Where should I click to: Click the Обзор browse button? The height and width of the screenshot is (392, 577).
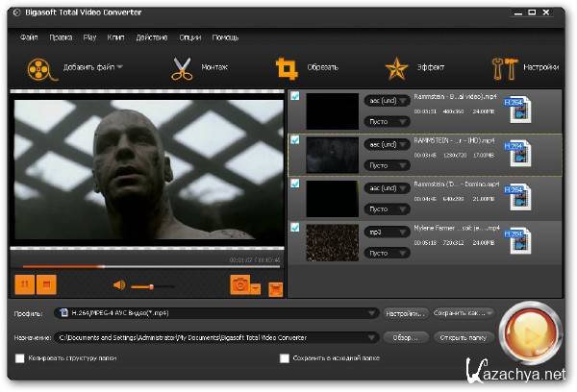pos(405,337)
